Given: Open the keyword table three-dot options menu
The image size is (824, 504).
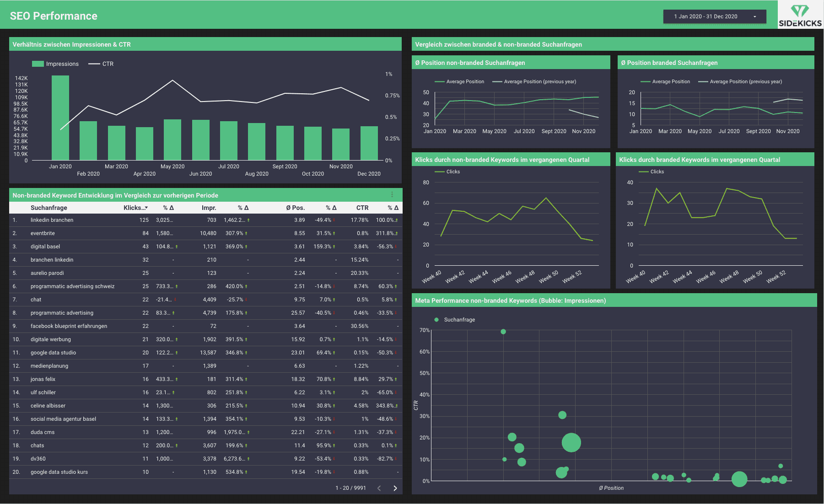Looking at the screenshot, I should pos(392,195).
